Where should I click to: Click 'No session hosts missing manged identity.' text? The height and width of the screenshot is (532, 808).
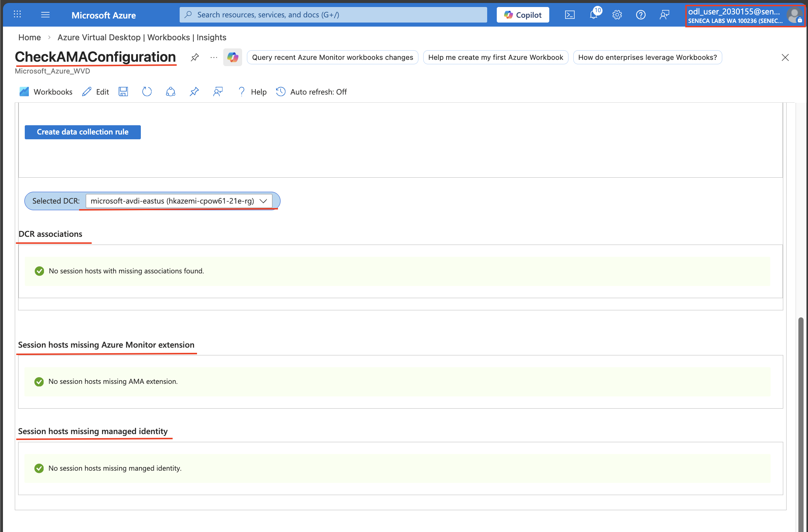(115, 468)
